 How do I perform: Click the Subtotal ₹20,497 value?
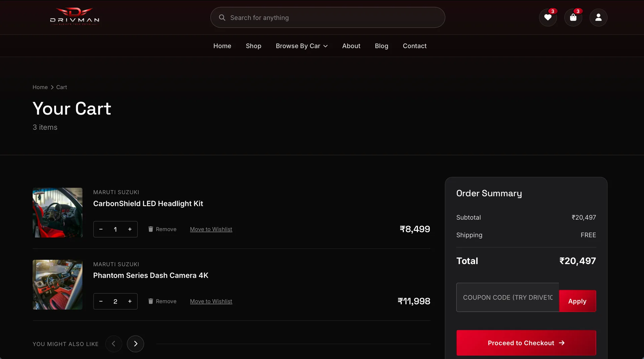coord(584,217)
